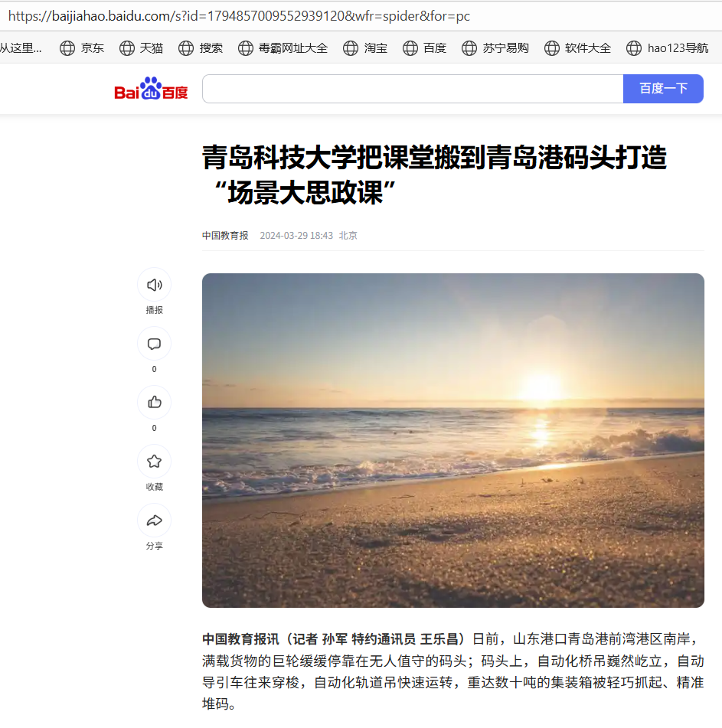
Task: Open the 苏宁易购 bookmark
Action: (x=495, y=47)
